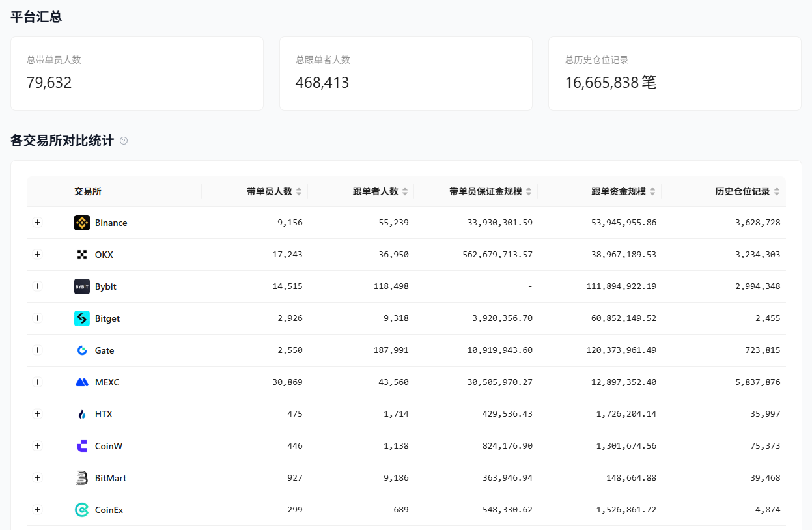Screen dimensions: 812x530
Task: Click the MEXC logo icon
Action: pyautogui.click(x=82, y=382)
